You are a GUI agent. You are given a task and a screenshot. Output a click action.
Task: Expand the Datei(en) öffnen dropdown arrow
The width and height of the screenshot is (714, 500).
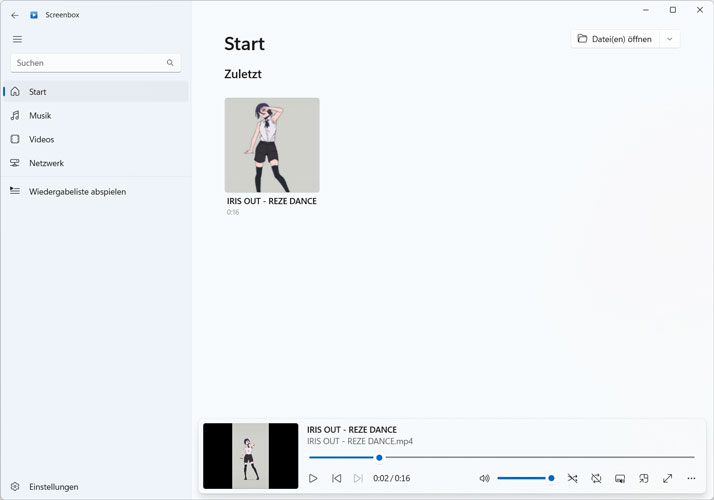pos(669,39)
